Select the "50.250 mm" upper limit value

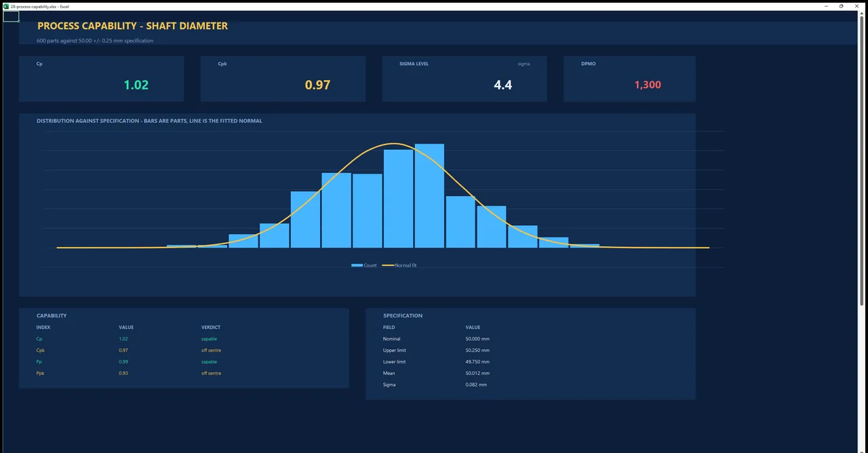pos(477,351)
